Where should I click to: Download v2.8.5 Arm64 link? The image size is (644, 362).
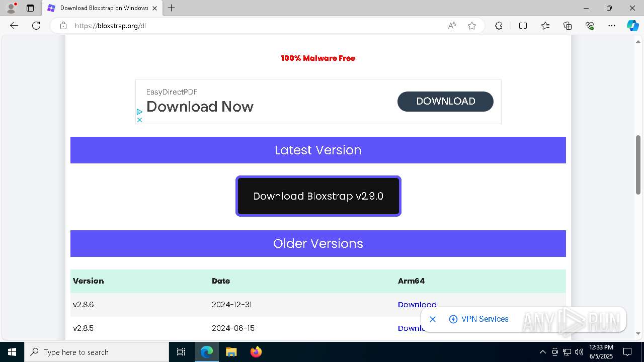pos(412,328)
